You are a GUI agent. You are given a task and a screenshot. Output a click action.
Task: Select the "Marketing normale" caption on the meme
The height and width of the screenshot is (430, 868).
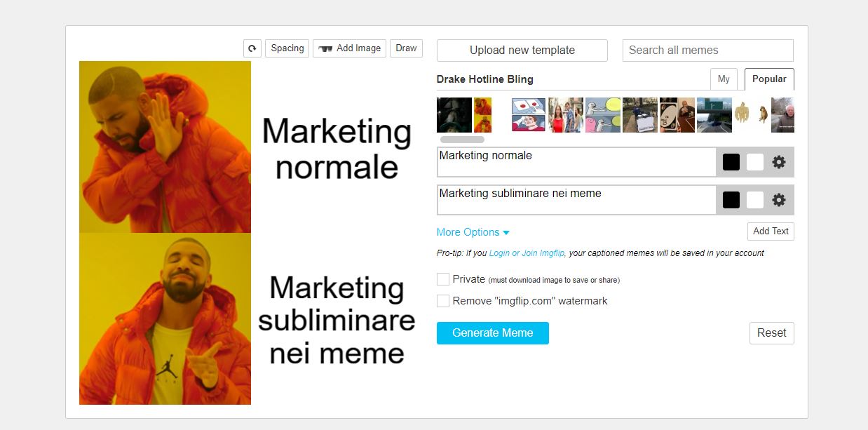(337, 149)
